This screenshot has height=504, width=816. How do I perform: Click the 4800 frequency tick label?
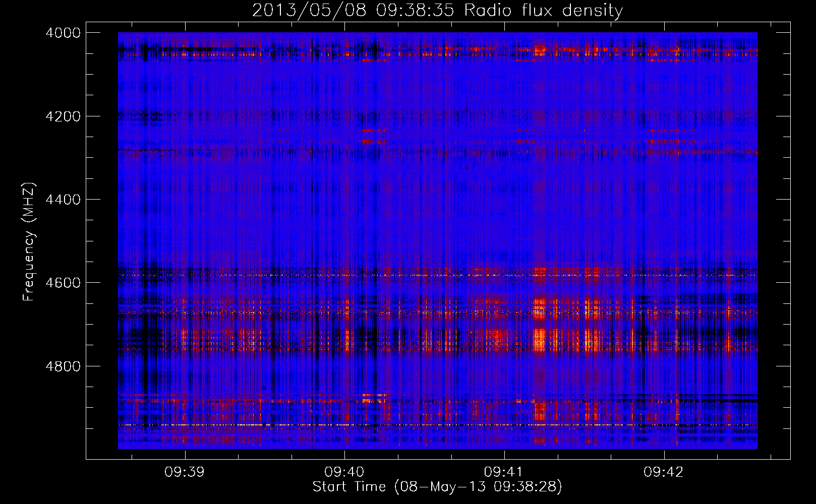[x=63, y=366]
